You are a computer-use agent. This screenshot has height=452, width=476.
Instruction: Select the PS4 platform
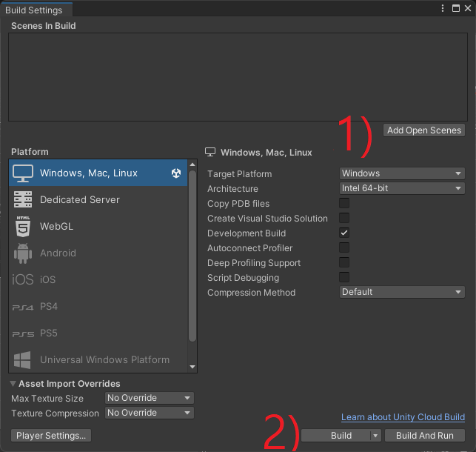pos(98,307)
